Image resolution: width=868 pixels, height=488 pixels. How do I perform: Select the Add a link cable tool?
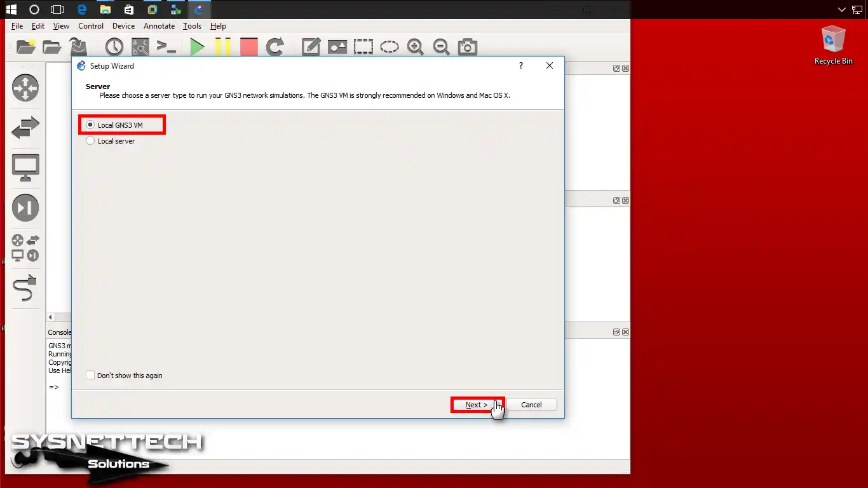click(25, 288)
